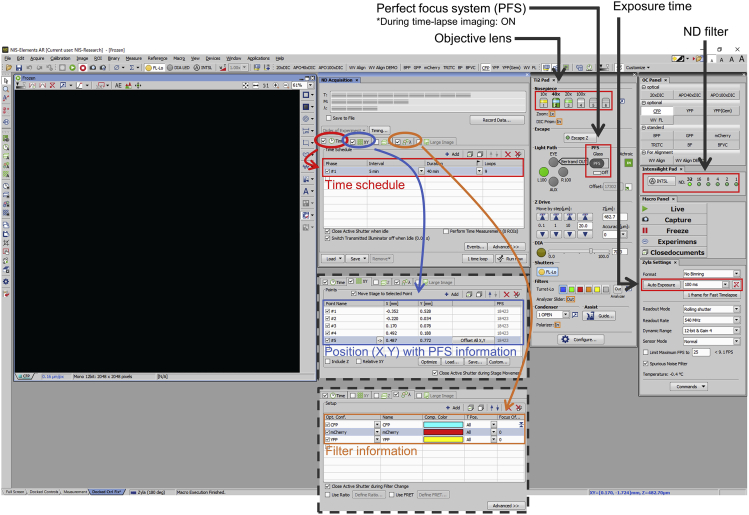This screenshot has height=515, width=749.
Task: Toggle Close Active Shutter when idle checkbox
Action: [x=329, y=230]
